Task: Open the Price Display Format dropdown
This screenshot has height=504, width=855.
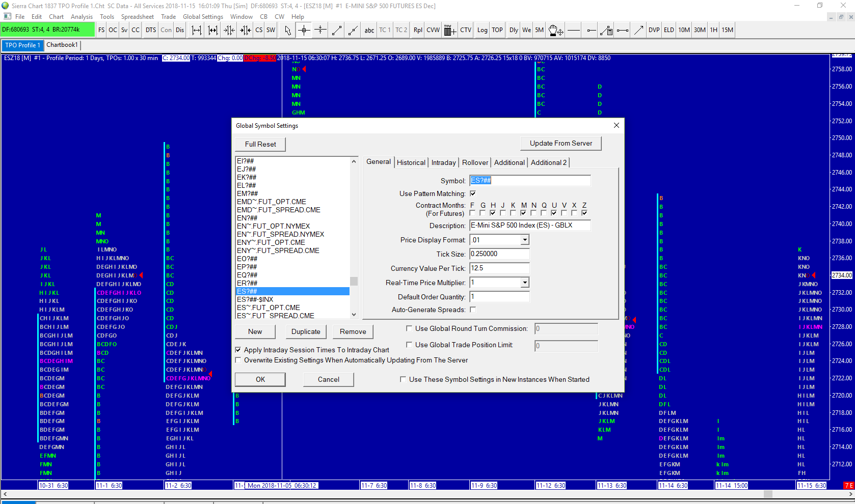Action: (x=525, y=240)
